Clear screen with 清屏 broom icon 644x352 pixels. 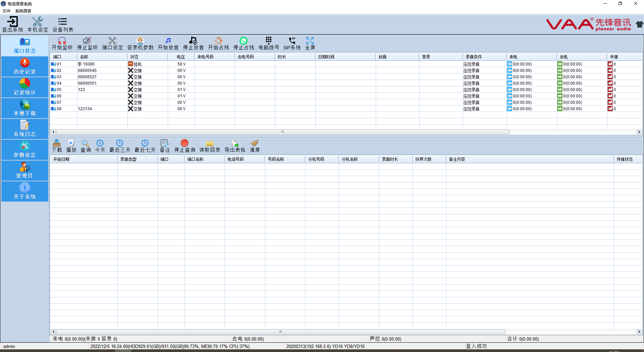255,143
